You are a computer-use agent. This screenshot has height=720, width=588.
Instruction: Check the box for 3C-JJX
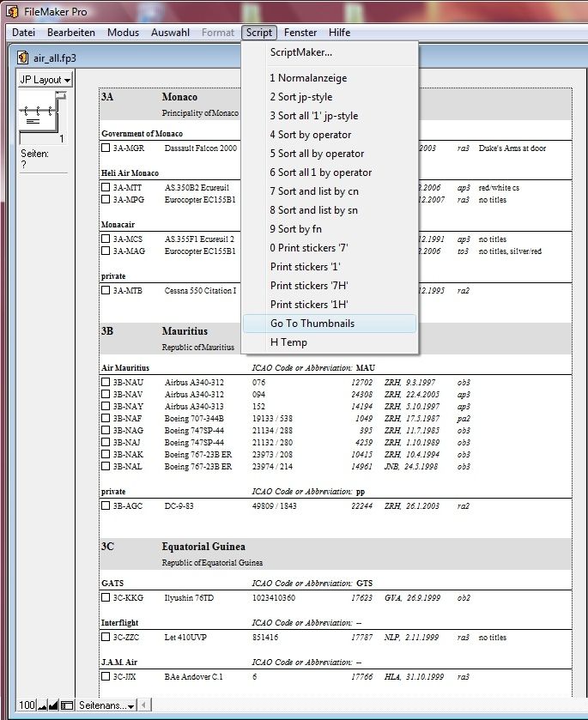click(x=106, y=676)
